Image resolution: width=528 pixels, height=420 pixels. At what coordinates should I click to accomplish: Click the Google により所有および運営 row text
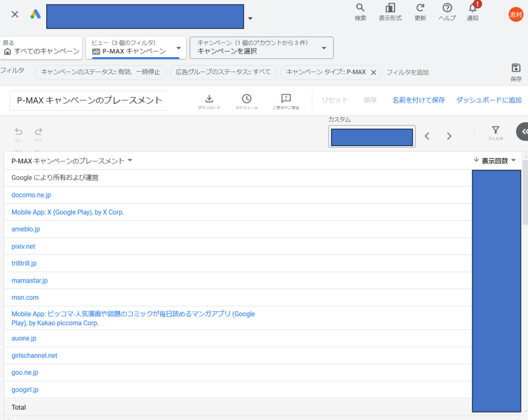tap(55, 178)
